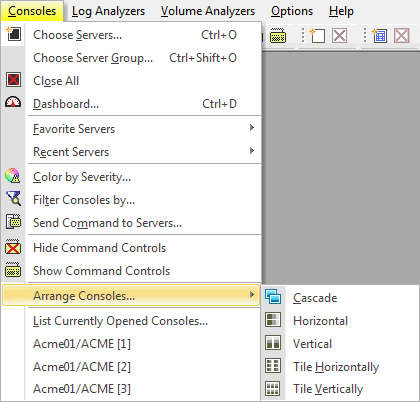This screenshot has height=402, width=420.
Task: Click the Color by Severity palette icon
Action: click(13, 176)
